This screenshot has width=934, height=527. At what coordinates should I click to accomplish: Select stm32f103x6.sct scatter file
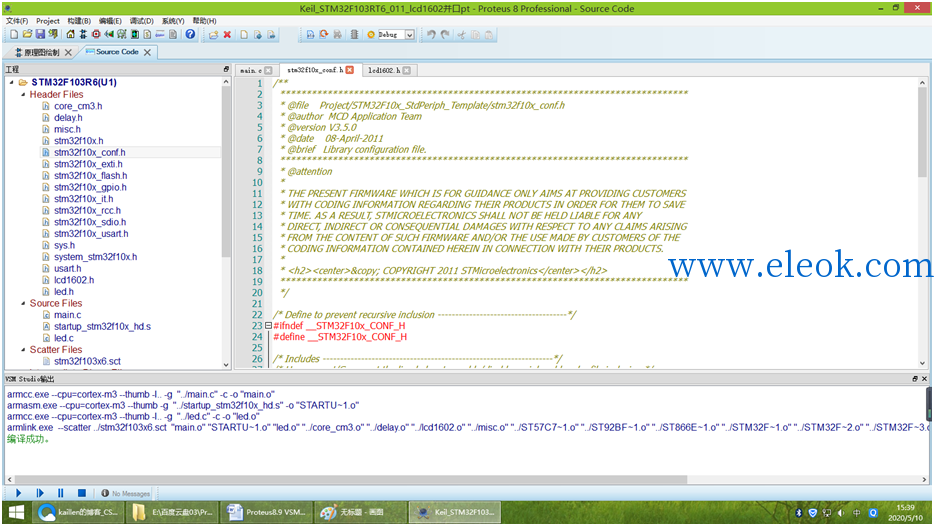click(x=87, y=361)
